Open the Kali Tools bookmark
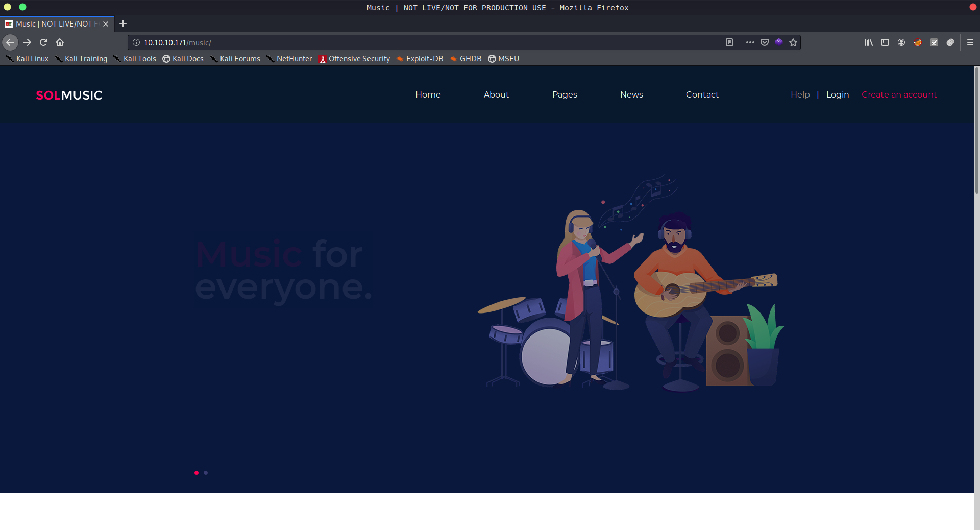The height and width of the screenshot is (530, 980). pos(135,59)
